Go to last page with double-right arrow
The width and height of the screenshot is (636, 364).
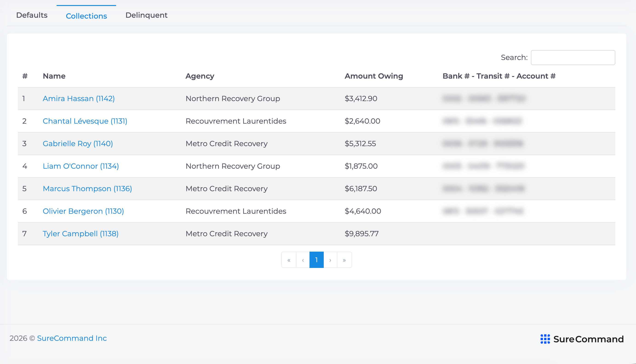[x=344, y=260]
